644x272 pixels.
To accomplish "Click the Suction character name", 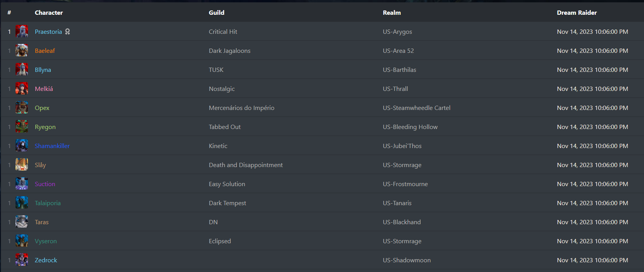I will pos(45,184).
